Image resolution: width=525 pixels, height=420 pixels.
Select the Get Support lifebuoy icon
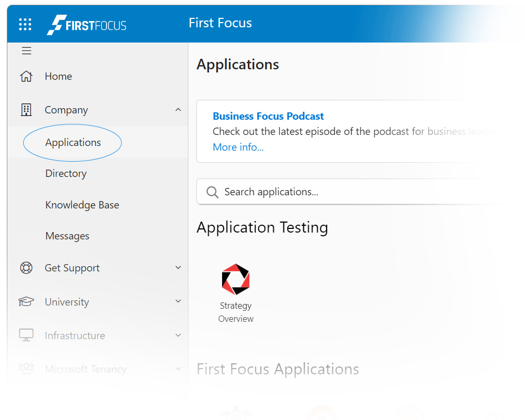26,268
